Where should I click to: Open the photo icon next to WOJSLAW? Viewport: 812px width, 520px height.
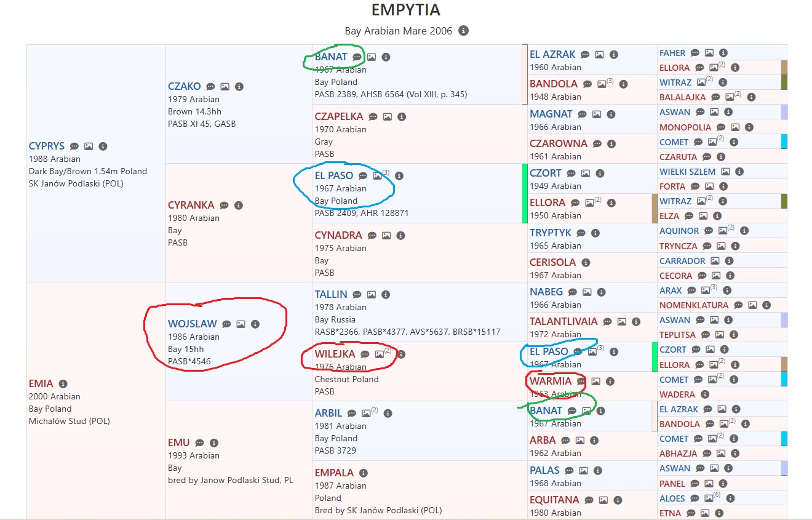click(x=241, y=324)
